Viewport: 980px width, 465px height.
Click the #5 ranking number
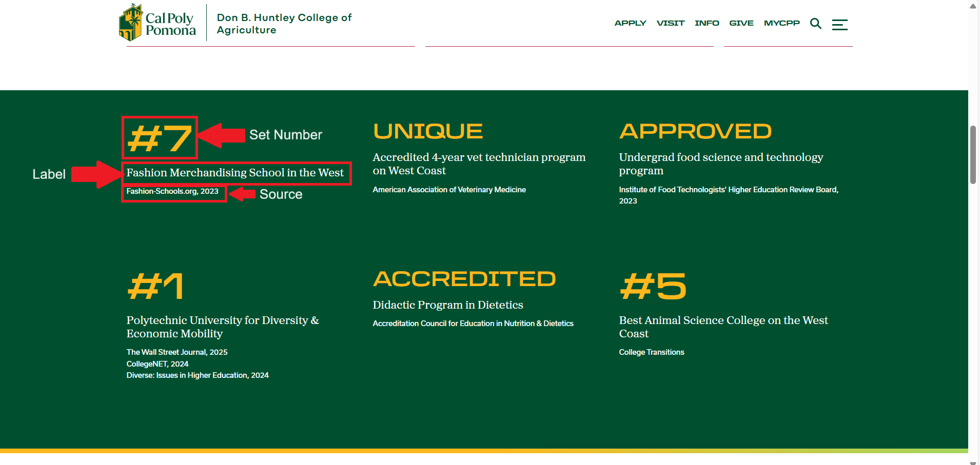pyautogui.click(x=653, y=286)
